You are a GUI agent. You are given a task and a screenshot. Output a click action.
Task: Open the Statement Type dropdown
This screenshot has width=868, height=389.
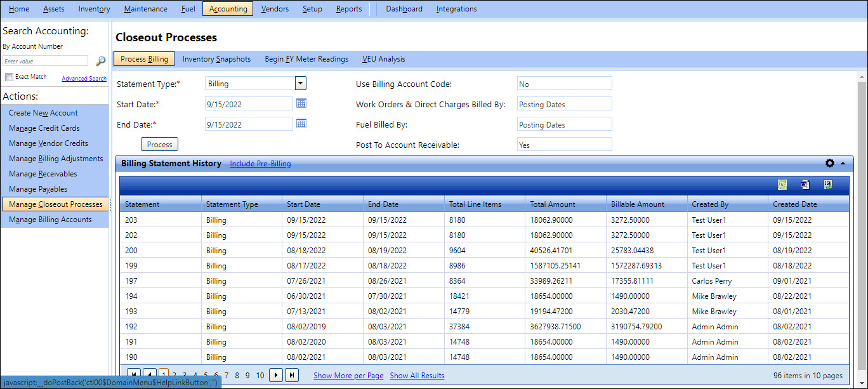(301, 83)
